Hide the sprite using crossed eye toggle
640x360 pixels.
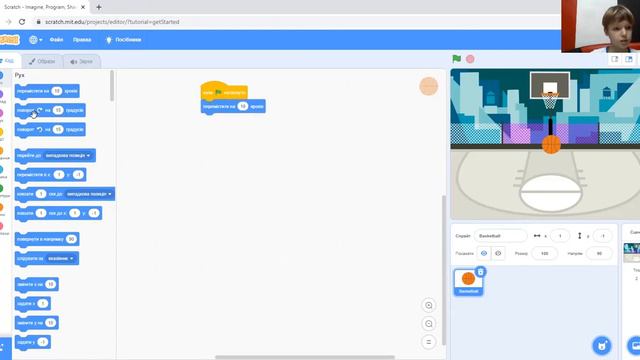(498, 253)
